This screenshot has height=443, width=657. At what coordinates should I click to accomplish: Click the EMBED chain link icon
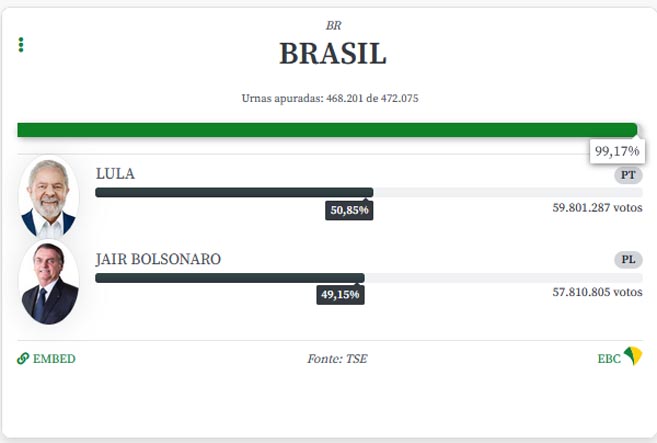[x=23, y=359]
